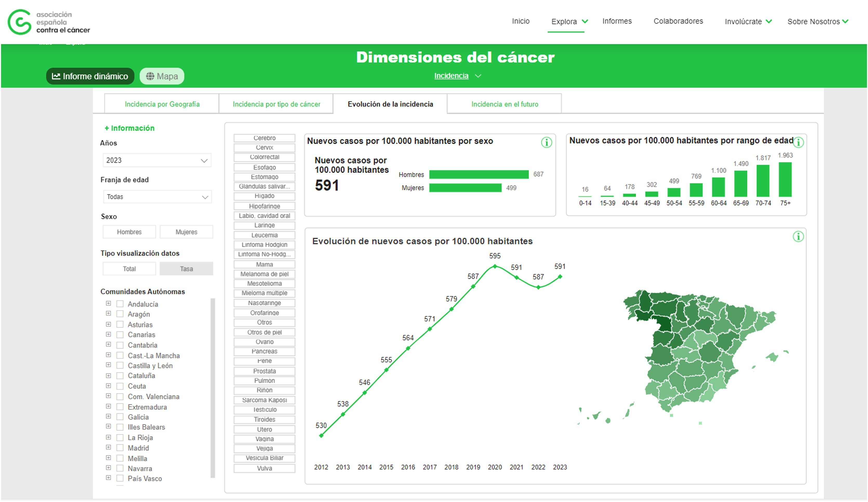
Task: Select Pulmon in the cancer type list
Action: [x=264, y=381]
